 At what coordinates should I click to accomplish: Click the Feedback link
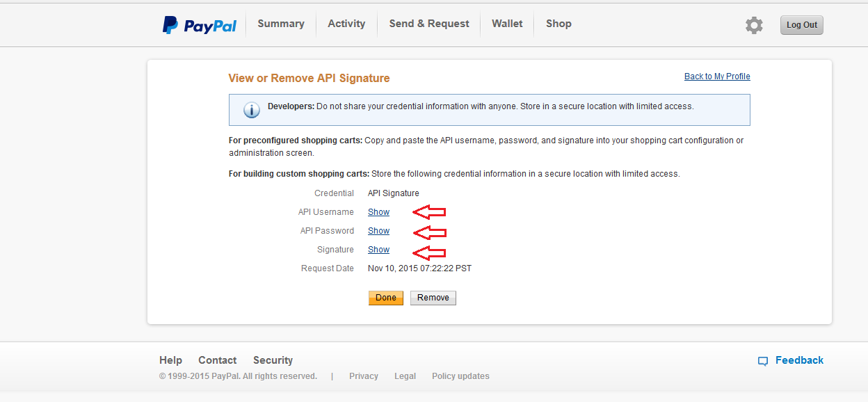(799, 360)
